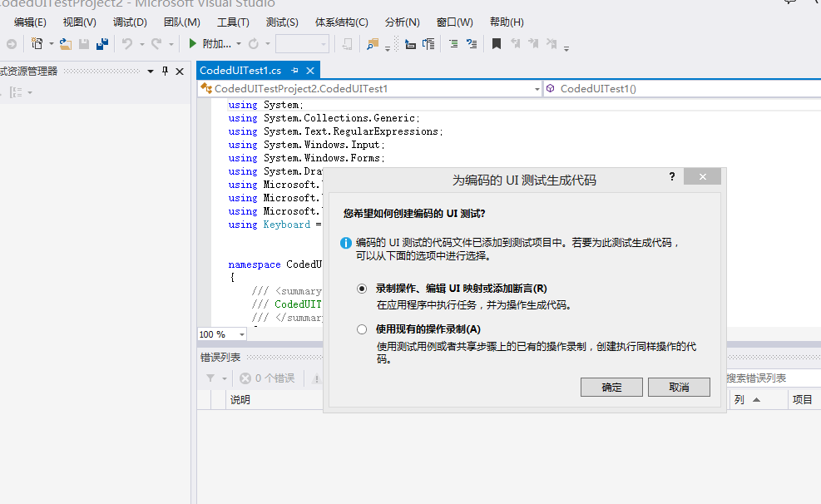Screen dimensions: 821x504
Task: Pin the Test Explorer panel with pushpin
Action: click(165, 72)
